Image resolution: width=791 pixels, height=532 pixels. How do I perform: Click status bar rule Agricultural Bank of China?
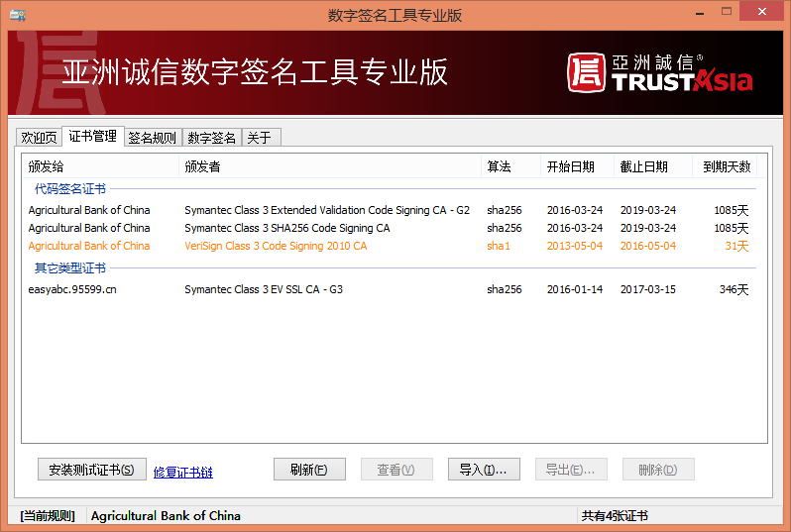[x=166, y=516]
